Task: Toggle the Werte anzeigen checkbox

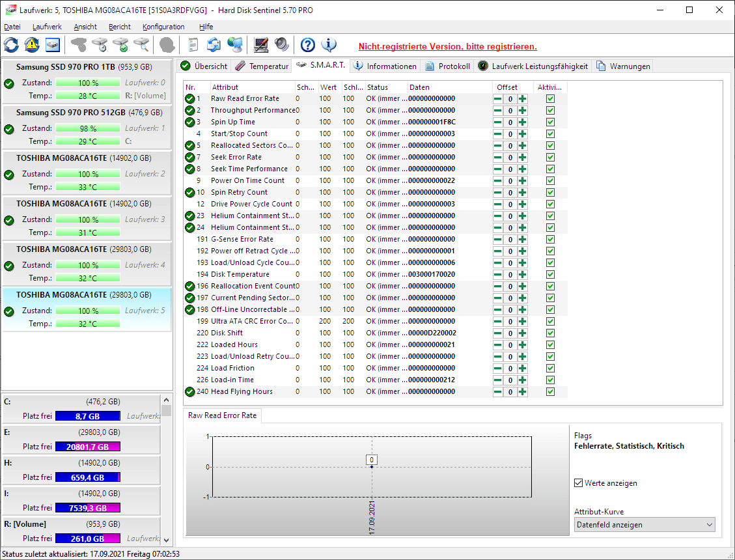Action: pos(579,483)
